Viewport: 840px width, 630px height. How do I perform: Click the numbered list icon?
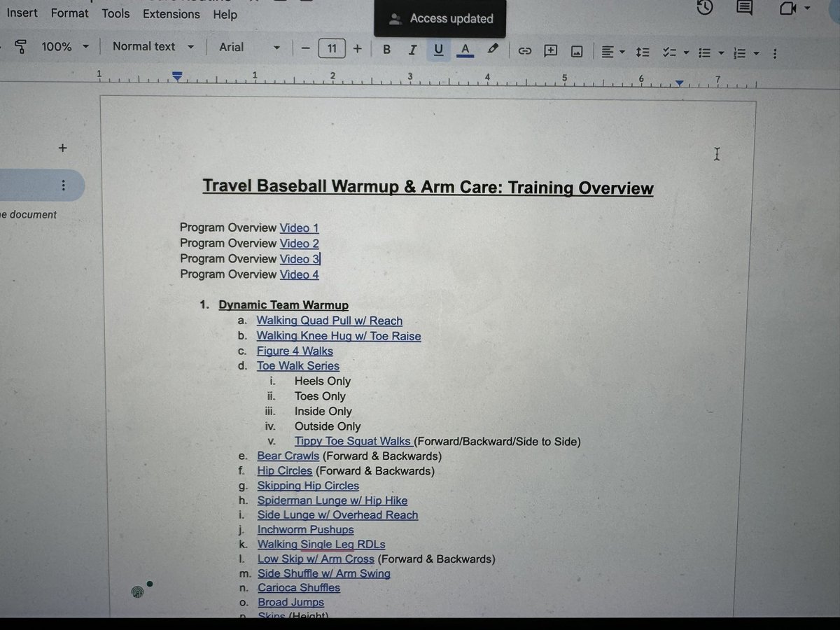(739, 53)
